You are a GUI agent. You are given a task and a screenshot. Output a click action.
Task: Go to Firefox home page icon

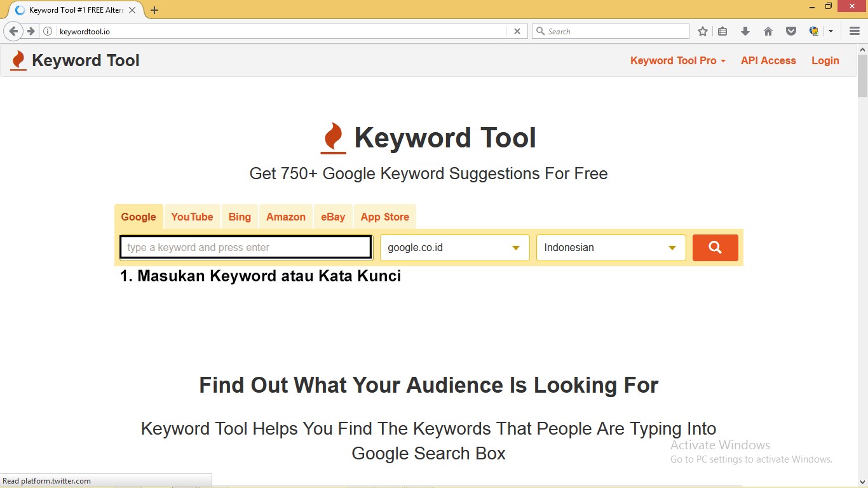coord(768,31)
